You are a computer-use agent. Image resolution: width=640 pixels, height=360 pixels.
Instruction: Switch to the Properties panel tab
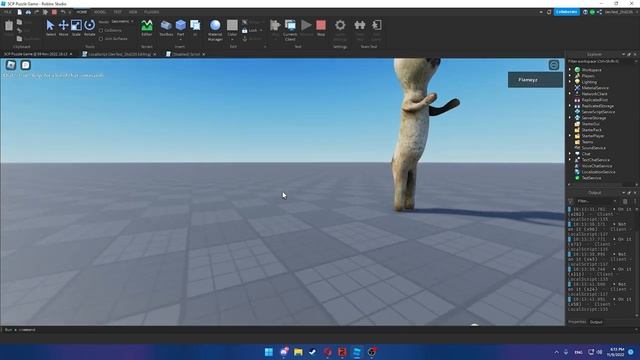click(577, 322)
